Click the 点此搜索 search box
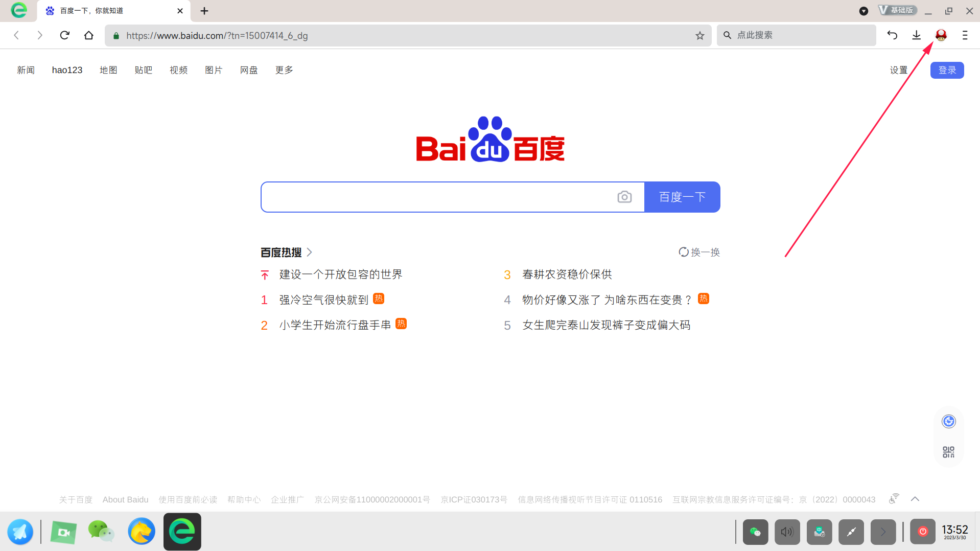The image size is (980, 551). pyautogui.click(x=796, y=35)
